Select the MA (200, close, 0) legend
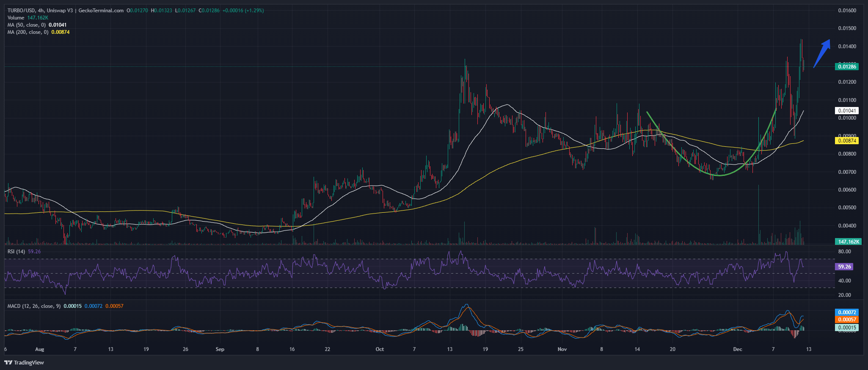 (x=39, y=32)
